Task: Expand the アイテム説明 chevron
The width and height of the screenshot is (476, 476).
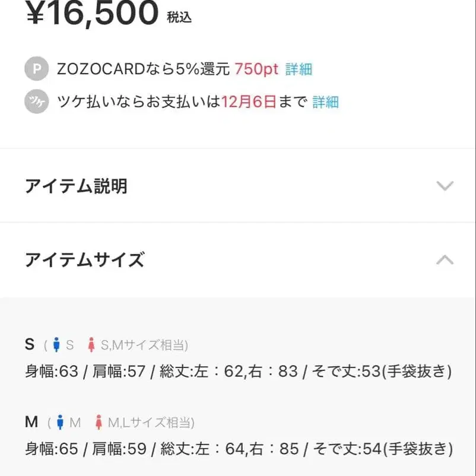Action: [x=445, y=186]
